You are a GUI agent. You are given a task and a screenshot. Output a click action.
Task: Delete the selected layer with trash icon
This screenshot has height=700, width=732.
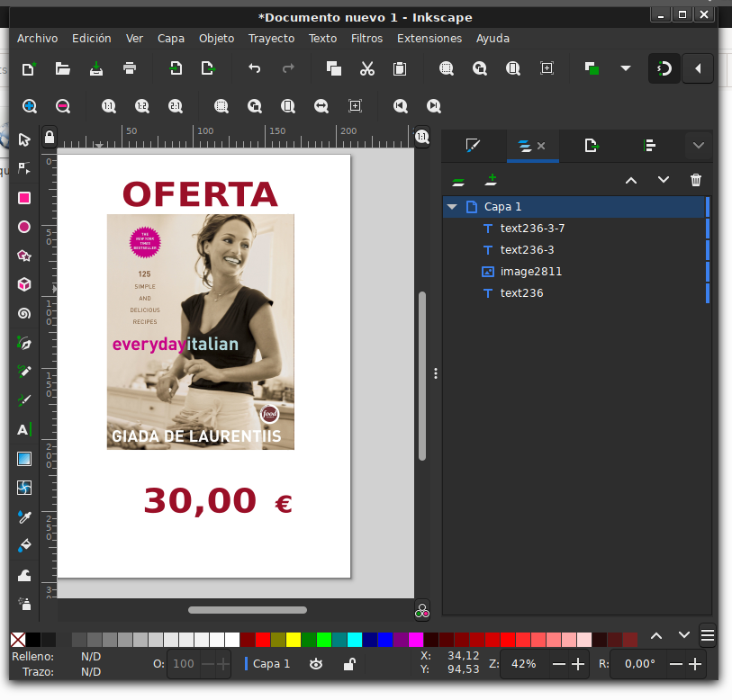pos(696,180)
